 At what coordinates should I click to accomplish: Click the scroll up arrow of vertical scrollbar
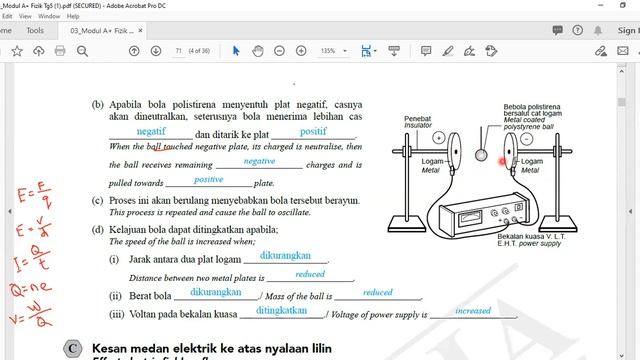coord(621,71)
